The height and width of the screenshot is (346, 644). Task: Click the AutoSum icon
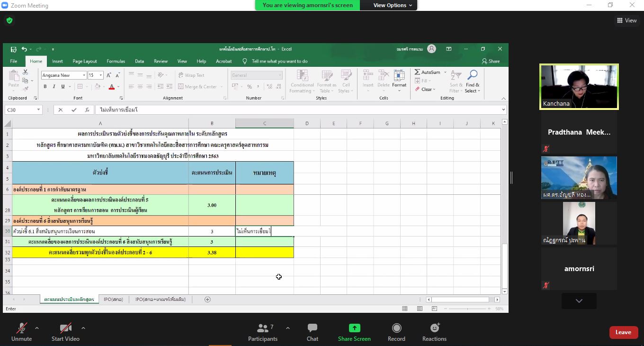(x=417, y=72)
